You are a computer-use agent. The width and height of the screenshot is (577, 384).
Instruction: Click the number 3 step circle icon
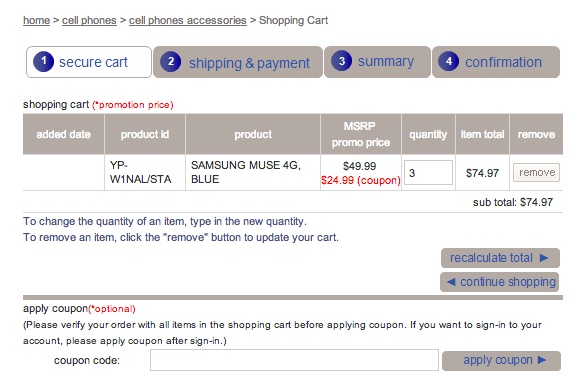point(341,61)
